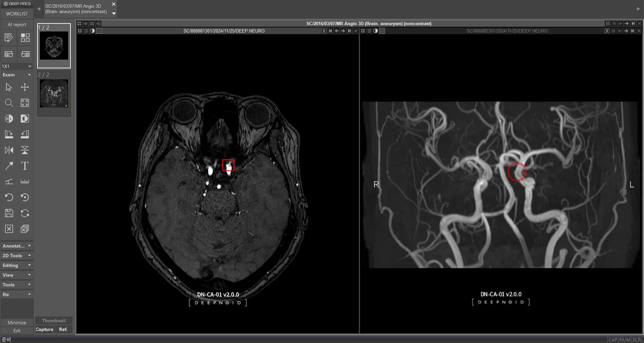Viewport: 644px width, 343px height.
Task: Flip image horizontally
Action: point(9,150)
